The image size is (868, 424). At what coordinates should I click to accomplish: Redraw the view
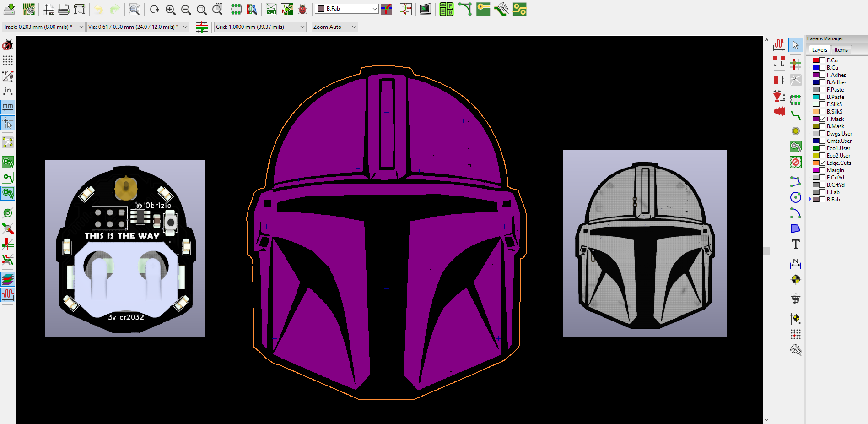[155, 9]
